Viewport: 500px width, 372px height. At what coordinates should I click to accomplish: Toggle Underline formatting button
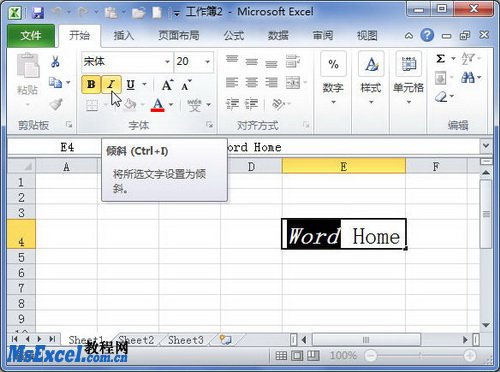(131, 85)
